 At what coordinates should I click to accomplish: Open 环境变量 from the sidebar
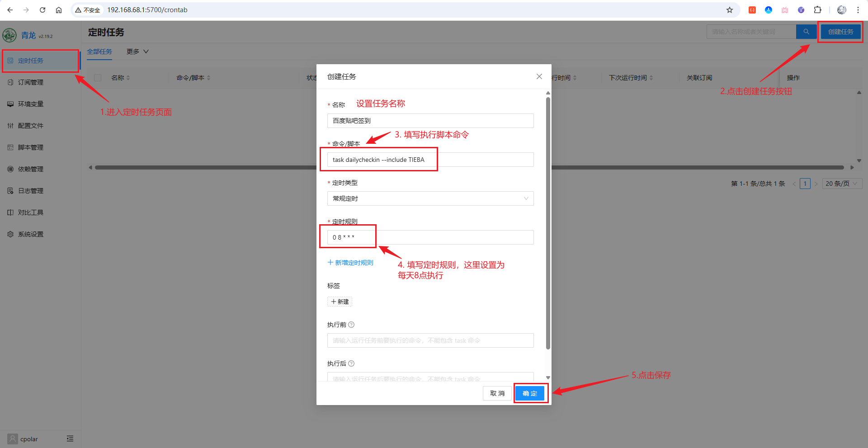click(x=30, y=104)
